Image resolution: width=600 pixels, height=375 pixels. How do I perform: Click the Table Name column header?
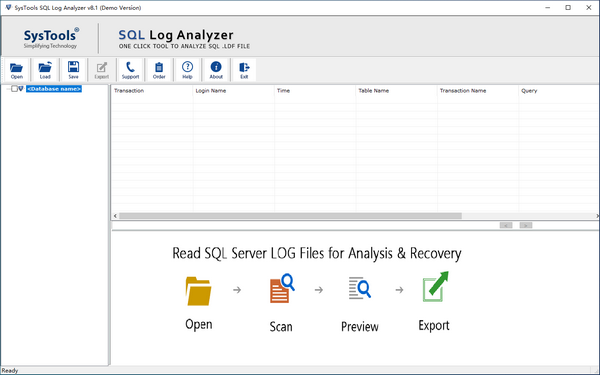[396, 91]
